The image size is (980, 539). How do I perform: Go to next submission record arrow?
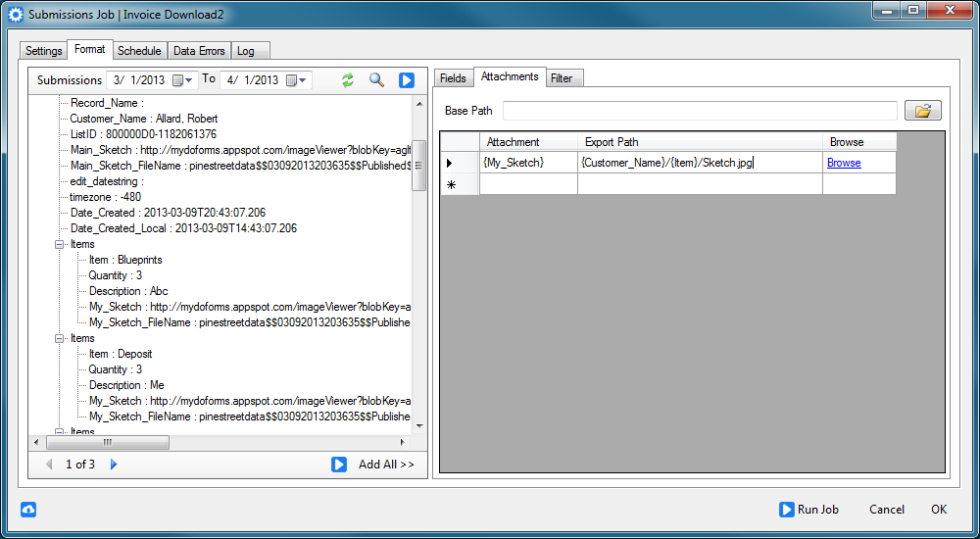[114, 465]
